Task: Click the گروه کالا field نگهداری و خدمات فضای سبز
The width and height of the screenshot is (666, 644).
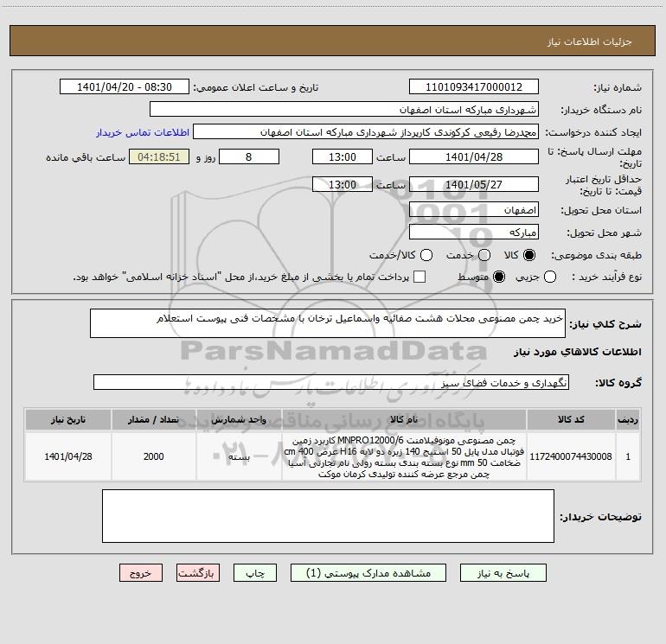Action: pyautogui.click(x=331, y=382)
